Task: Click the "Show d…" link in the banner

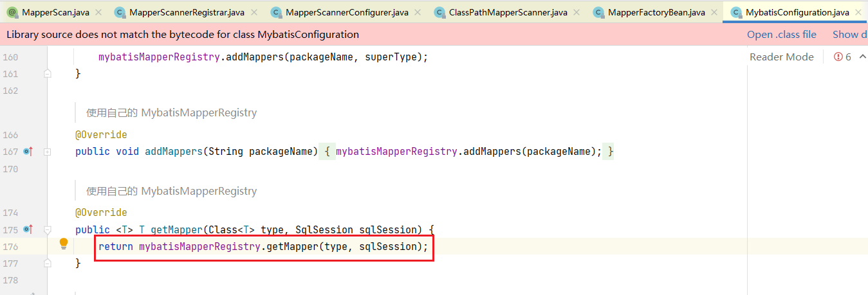Action: [848, 35]
